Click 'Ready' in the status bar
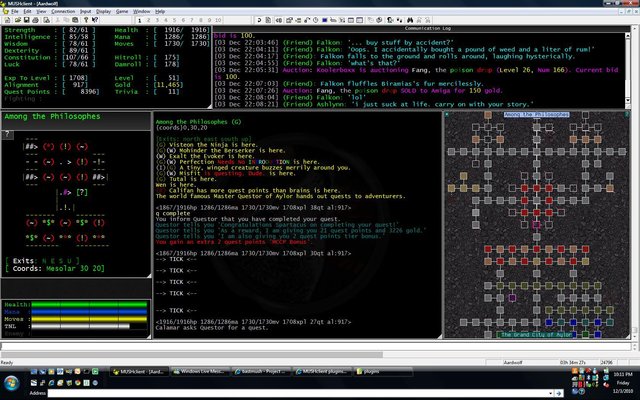Screen dimensions: 640x400 [x=7, y=362]
